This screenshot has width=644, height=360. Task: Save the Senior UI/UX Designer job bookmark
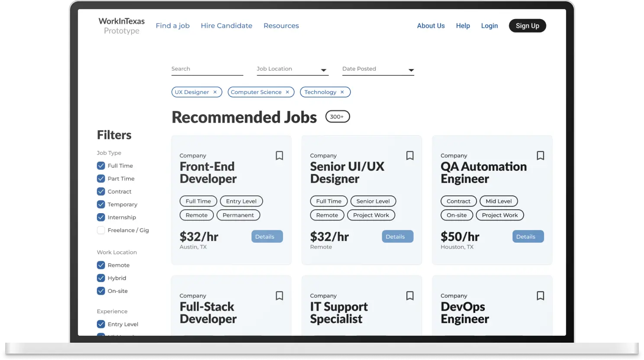tap(410, 156)
